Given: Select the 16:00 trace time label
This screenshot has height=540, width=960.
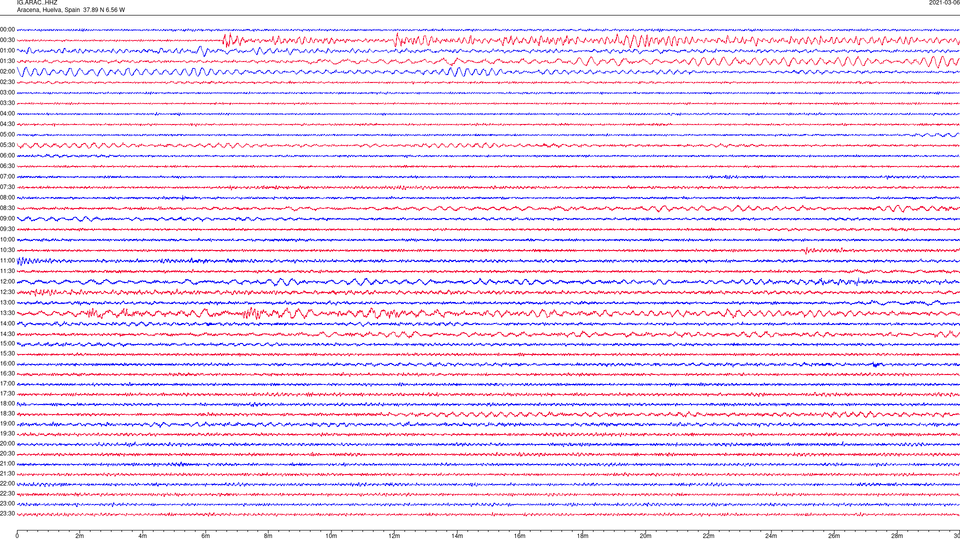Looking at the screenshot, I should click(x=7, y=363).
